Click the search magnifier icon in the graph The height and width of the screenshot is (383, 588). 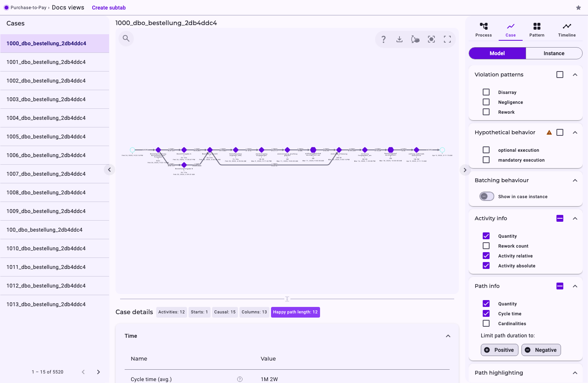(x=126, y=38)
